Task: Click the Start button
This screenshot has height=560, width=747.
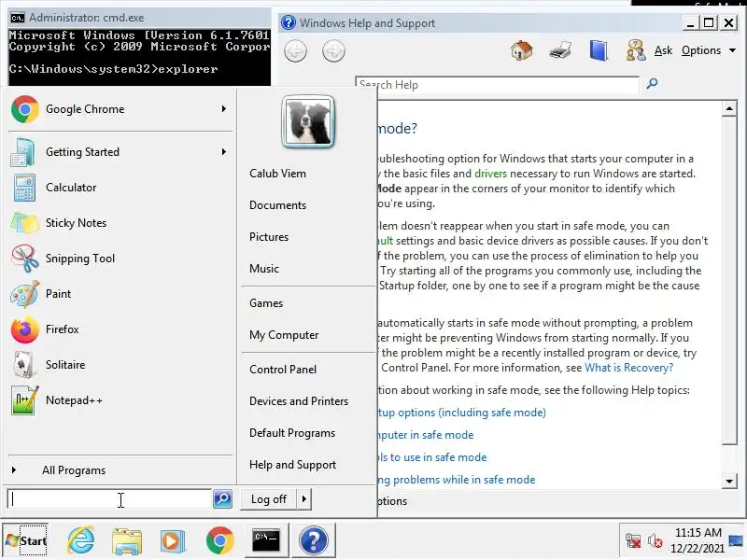Action: click(x=26, y=540)
